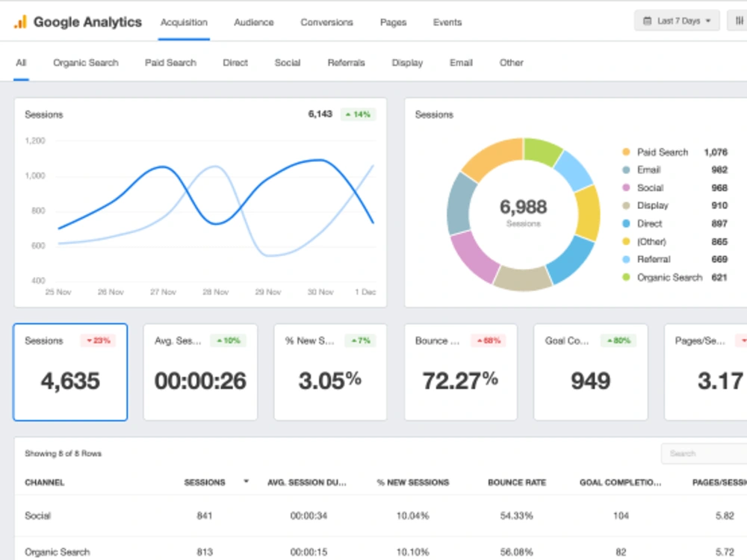
Task: Open the Conversions tab
Action: coord(327,22)
